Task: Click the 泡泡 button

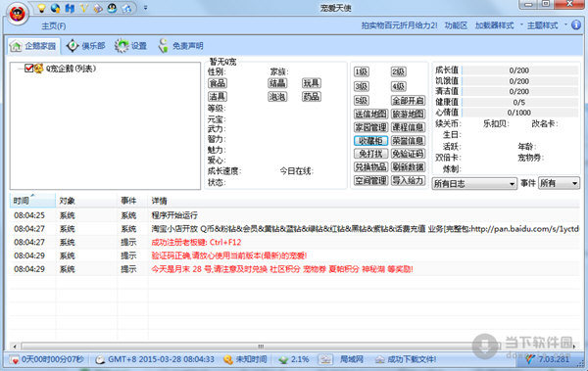Action: [277, 97]
